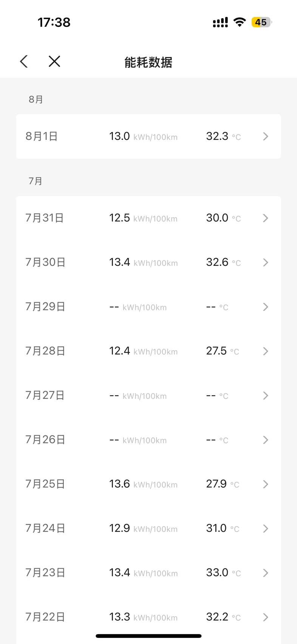The image size is (297, 644).
Task: Open 7月30日 row arrow
Action: pos(266,262)
